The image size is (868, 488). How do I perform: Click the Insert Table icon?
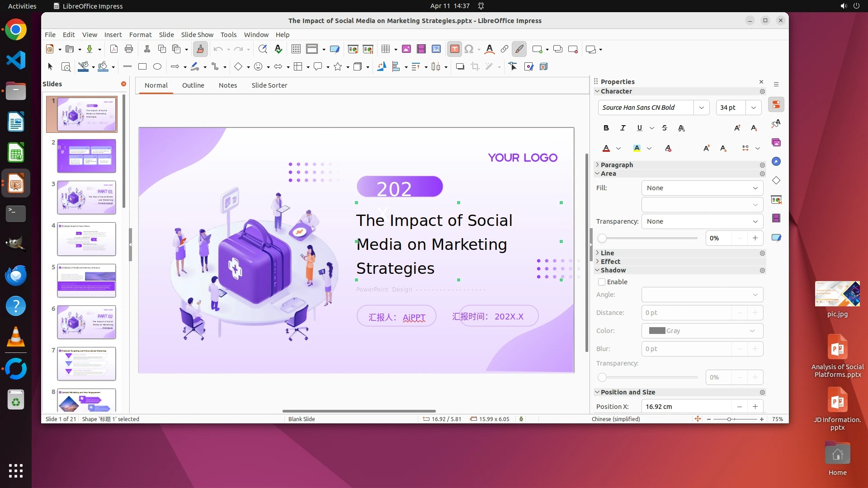coord(386,49)
